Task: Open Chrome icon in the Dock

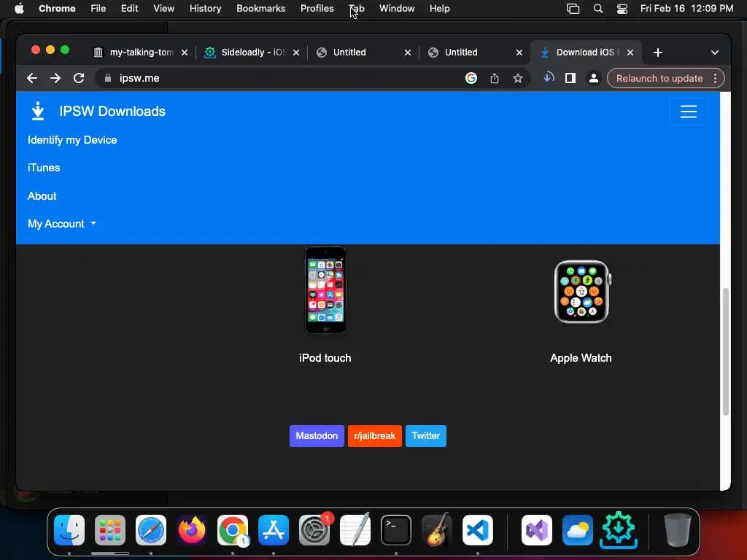Action: tap(233, 529)
